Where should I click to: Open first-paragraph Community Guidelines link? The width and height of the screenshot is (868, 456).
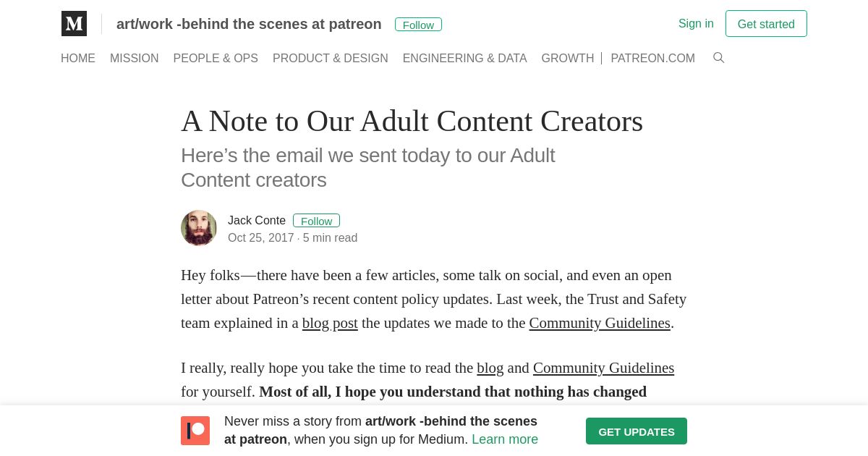pos(600,324)
